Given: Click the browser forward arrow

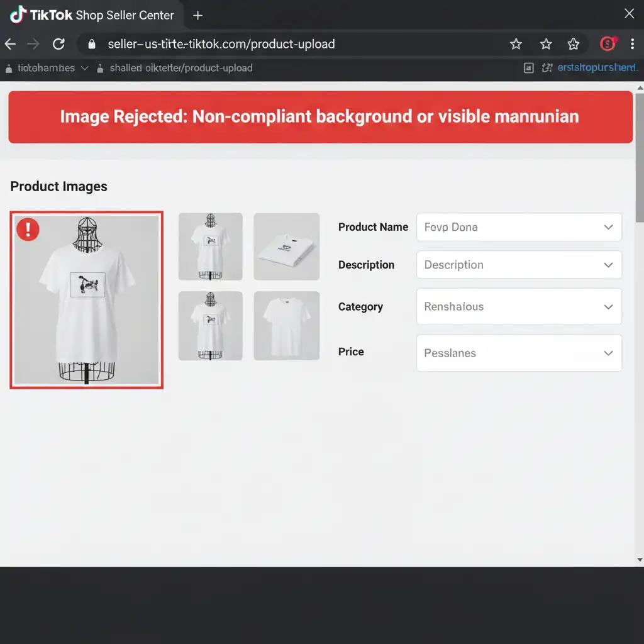Looking at the screenshot, I should click(x=34, y=44).
